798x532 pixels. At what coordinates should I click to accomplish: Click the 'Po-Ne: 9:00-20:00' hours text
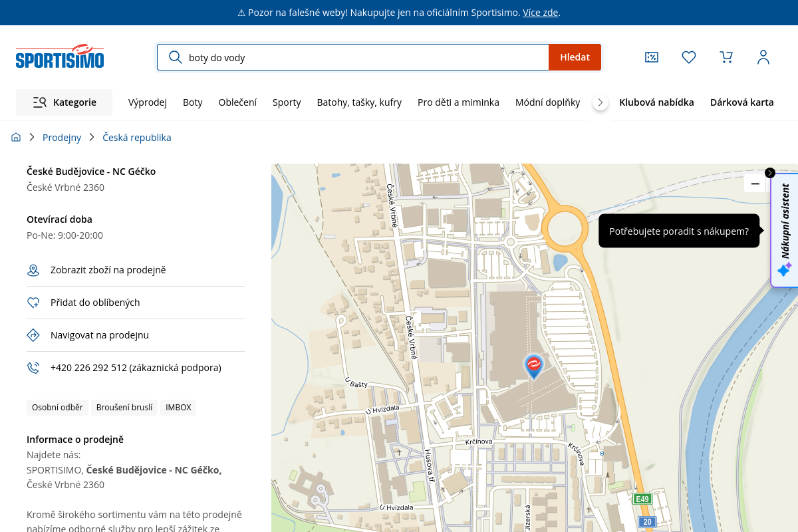click(x=65, y=235)
